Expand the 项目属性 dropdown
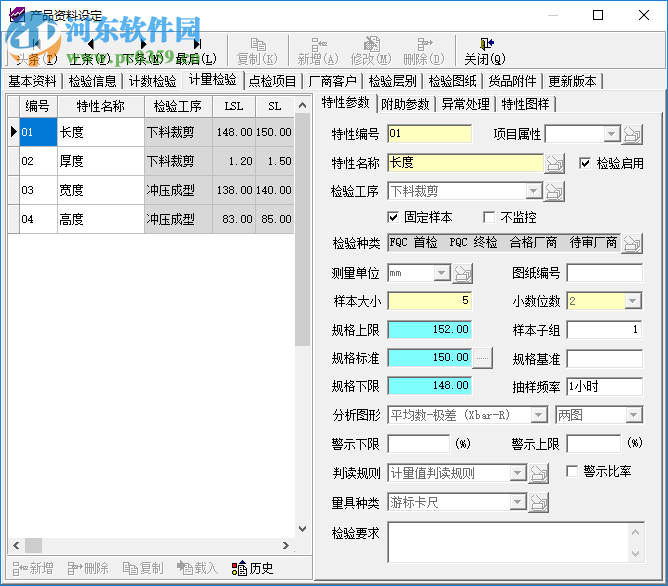Image resolution: width=668 pixels, height=586 pixels. point(612,134)
